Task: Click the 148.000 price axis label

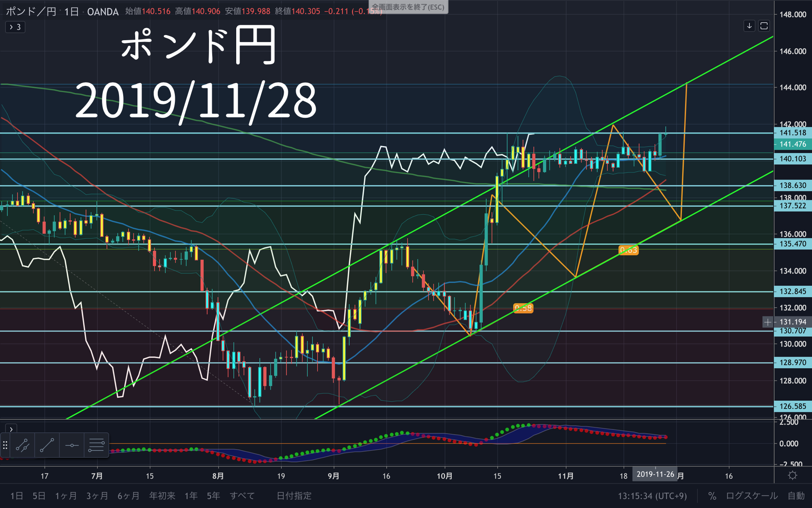Action: tap(793, 14)
